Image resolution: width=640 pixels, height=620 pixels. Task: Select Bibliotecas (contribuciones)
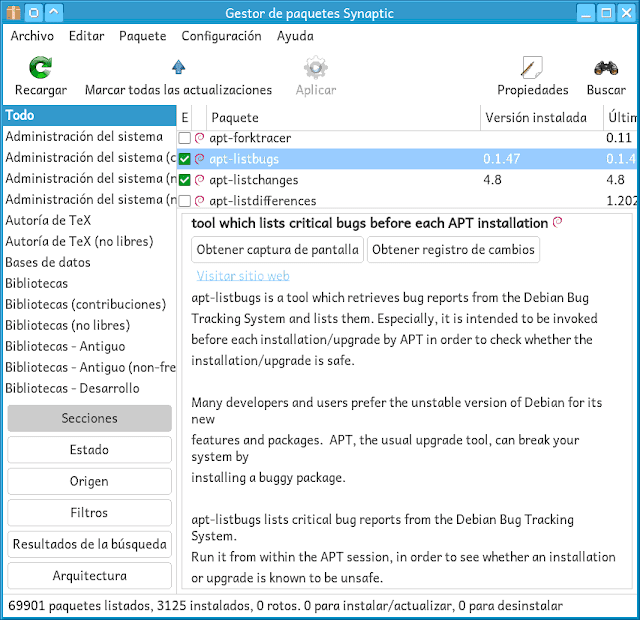(89, 304)
